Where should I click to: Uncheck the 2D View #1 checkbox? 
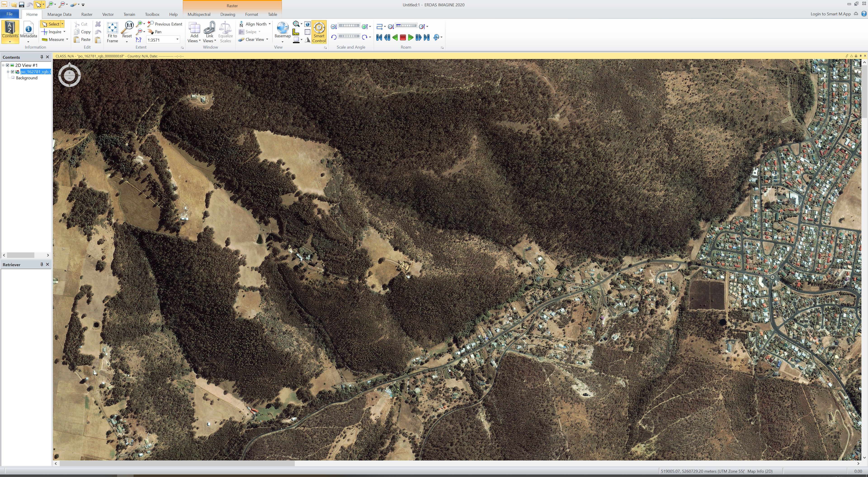pos(8,65)
